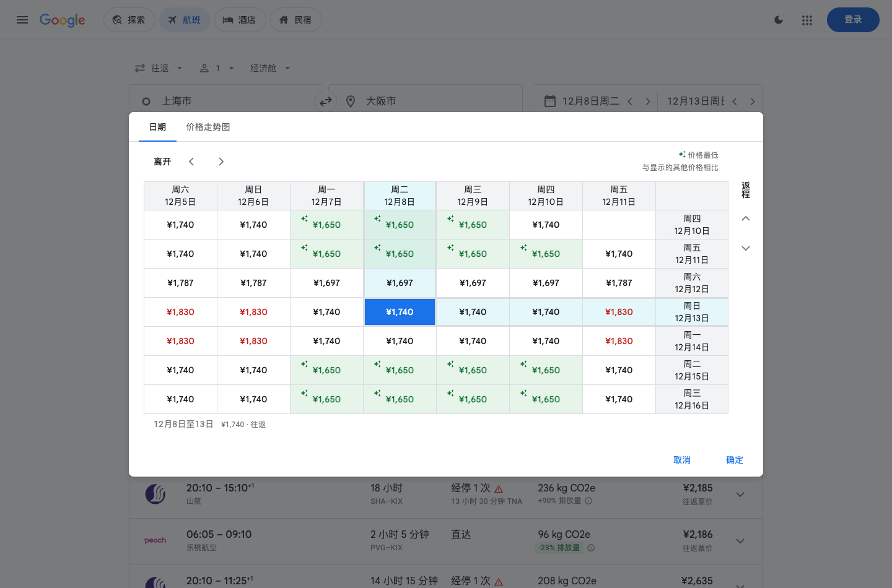Viewport: 892px width, 588px height.
Task: Open info icon beside -23% 排放量
Action: coord(591,548)
